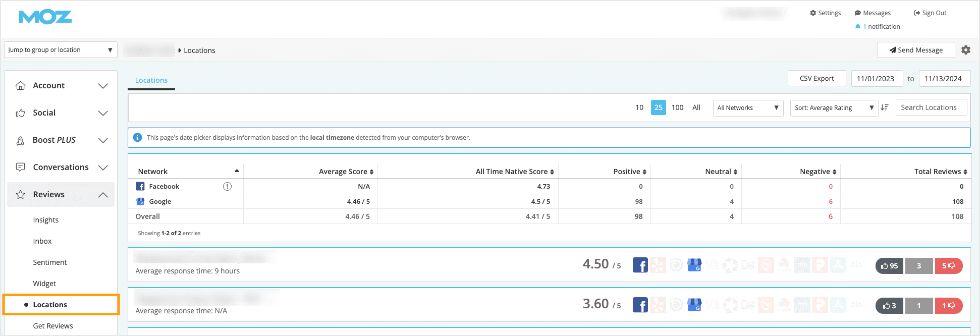The width and height of the screenshot is (980, 336).
Task: Click Facebook icon on the 4.50 location row
Action: click(x=640, y=265)
